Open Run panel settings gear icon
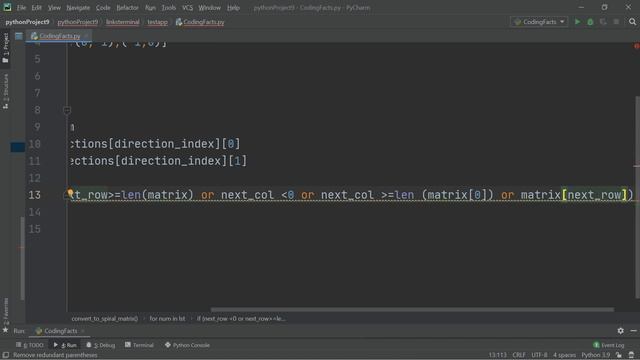The width and height of the screenshot is (640, 360). pos(620,331)
